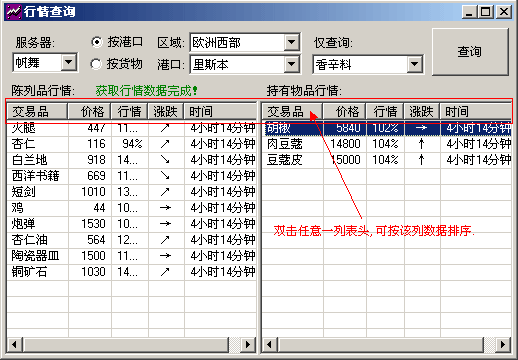This screenshot has height=360, width=518.
Task: Click the 94% value in 杏仁 row
Action: [x=133, y=144]
